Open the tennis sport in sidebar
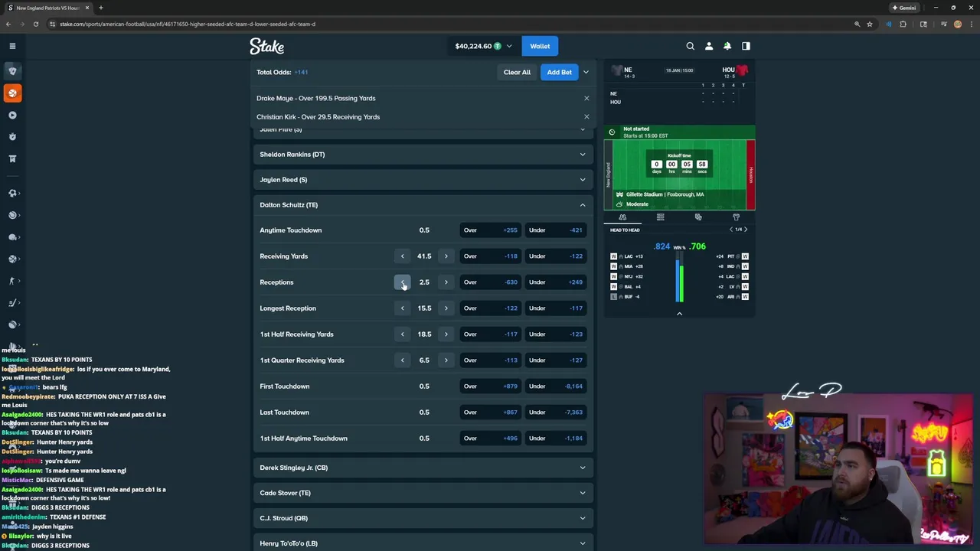980x551 pixels. 12,215
